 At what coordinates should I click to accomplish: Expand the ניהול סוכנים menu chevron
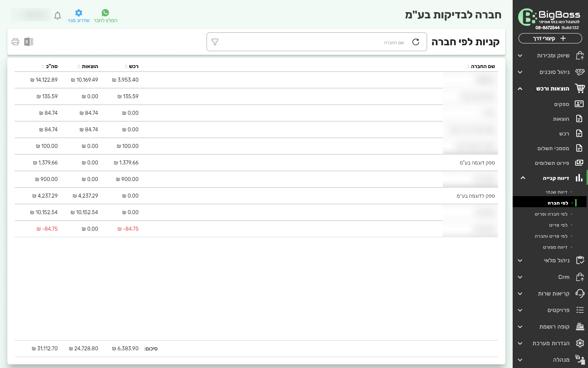(520, 72)
